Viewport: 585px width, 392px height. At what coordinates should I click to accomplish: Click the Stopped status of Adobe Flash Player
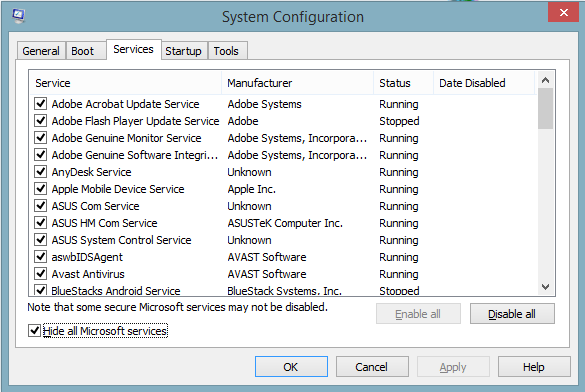tap(399, 121)
